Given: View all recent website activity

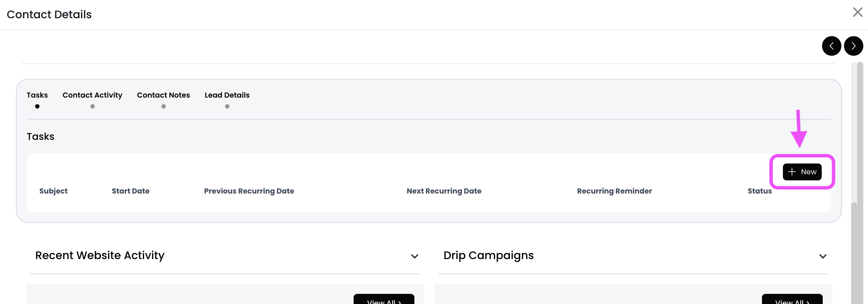Looking at the screenshot, I should tap(384, 300).
